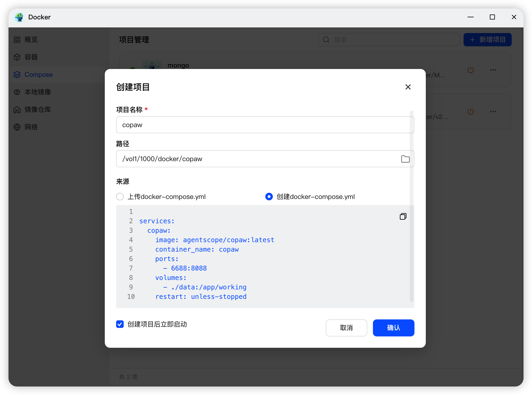The height and width of the screenshot is (395, 532).
Task: Uncheck start immediately after creating project
Action: [x=120, y=324]
